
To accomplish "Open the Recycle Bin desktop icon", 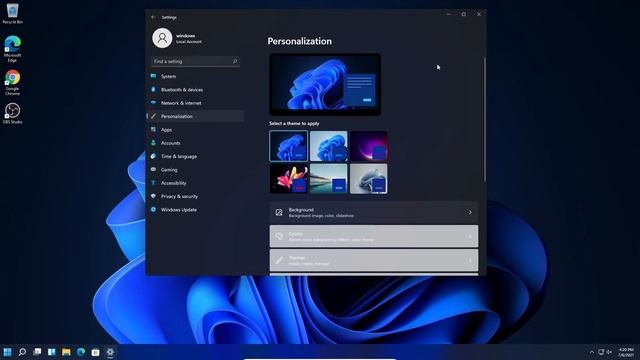I will click(12, 13).
